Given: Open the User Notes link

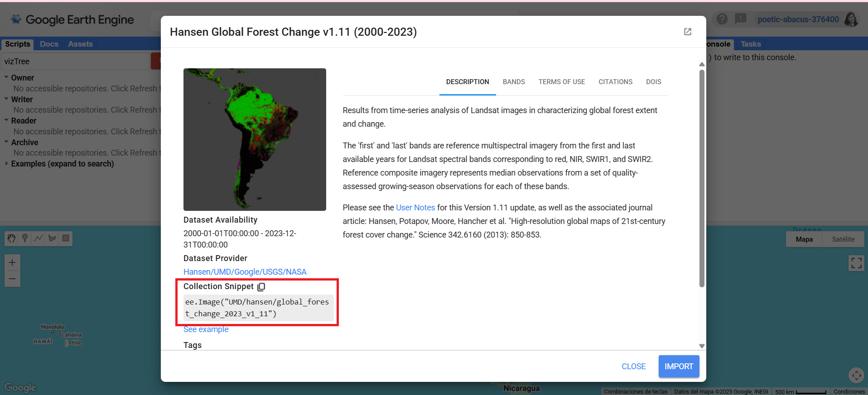Looking at the screenshot, I should 415,208.
